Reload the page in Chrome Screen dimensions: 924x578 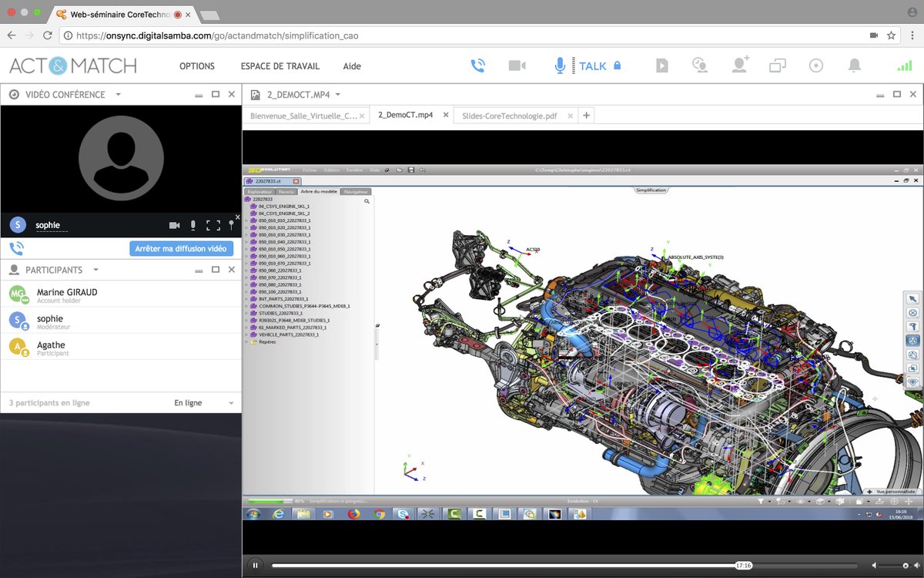click(48, 35)
